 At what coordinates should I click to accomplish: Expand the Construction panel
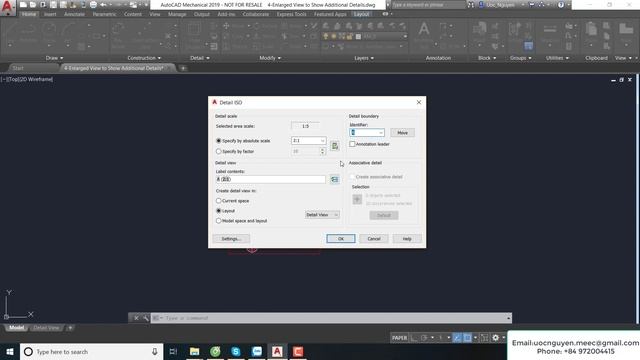pyautogui.click(x=144, y=58)
